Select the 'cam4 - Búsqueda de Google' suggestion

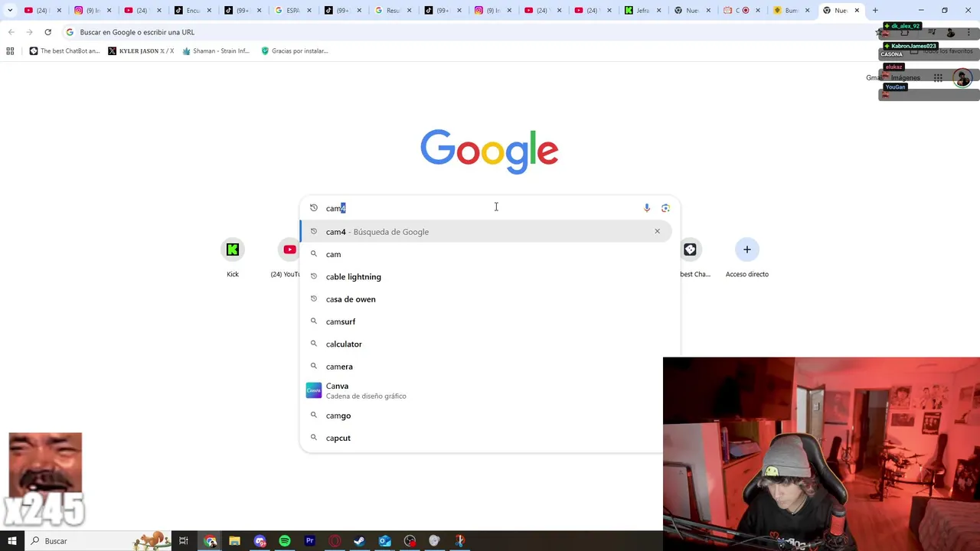click(x=485, y=231)
